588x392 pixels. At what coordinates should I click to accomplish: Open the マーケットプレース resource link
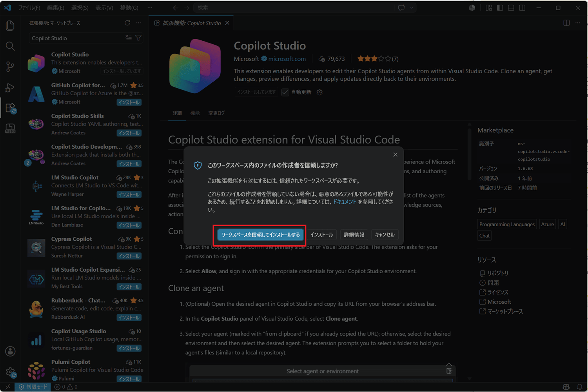(505, 312)
